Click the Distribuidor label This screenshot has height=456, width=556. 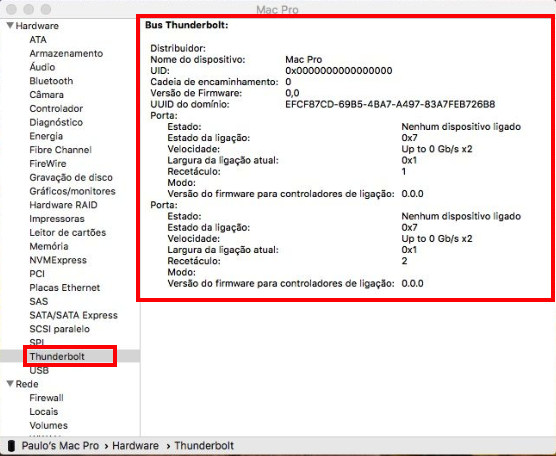(x=178, y=48)
